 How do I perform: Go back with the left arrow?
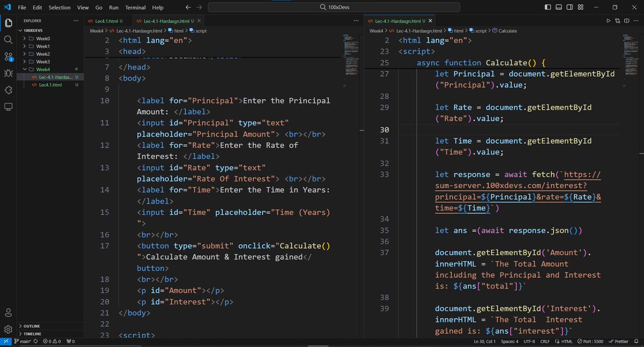pos(188,8)
